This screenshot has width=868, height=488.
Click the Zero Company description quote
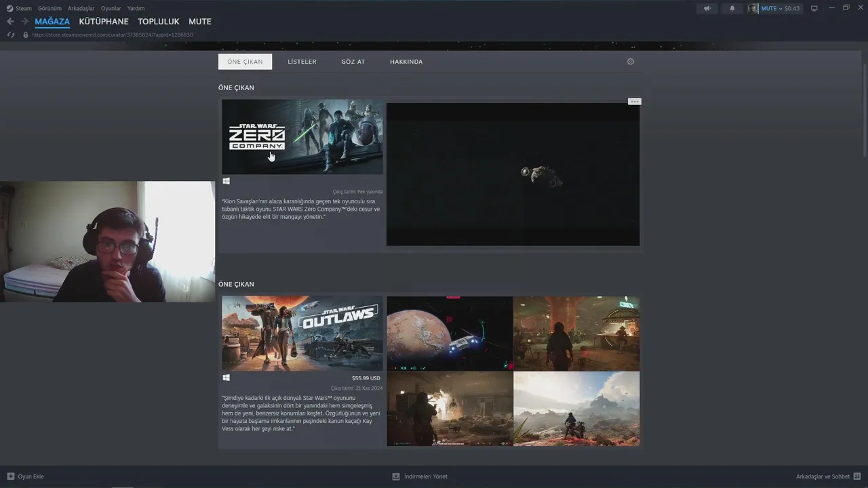302,209
